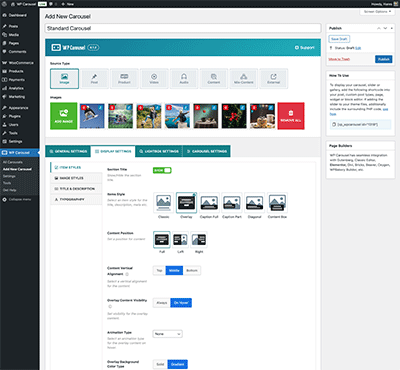Move the Publish panel up arrow
The width and height of the screenshot is (400, 370).
pyautogui.click(x=379, y=28)
